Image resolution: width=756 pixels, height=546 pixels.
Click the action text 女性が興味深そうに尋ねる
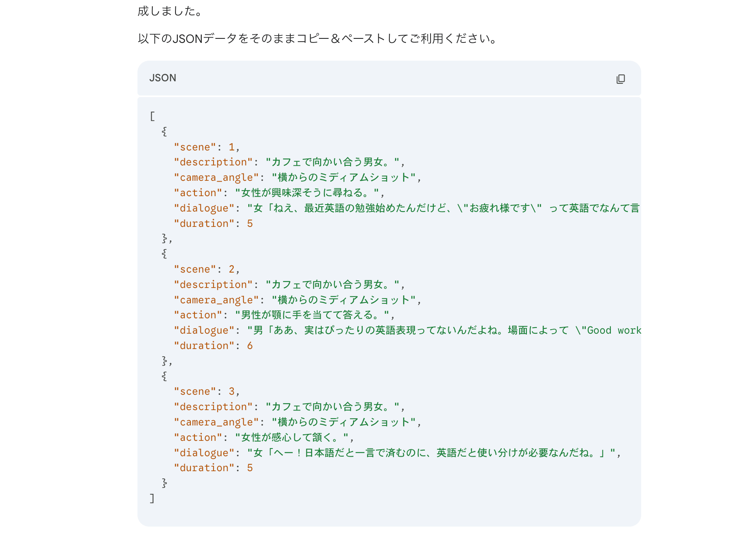(307, 193)
